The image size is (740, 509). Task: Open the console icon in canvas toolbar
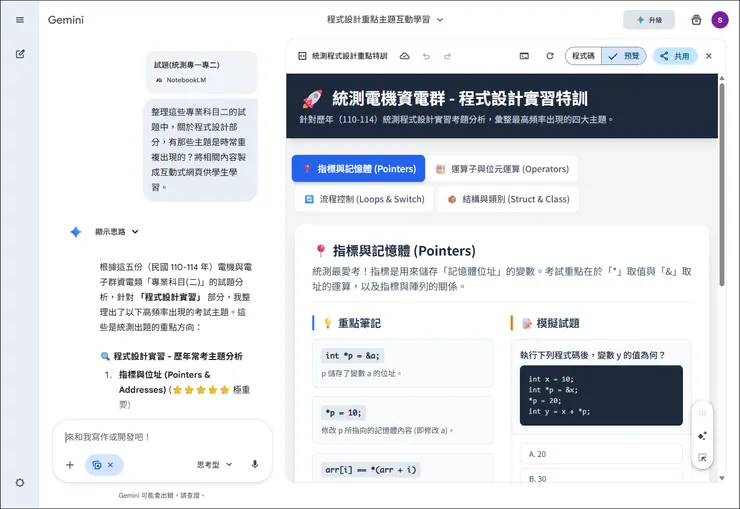(524, 56)
